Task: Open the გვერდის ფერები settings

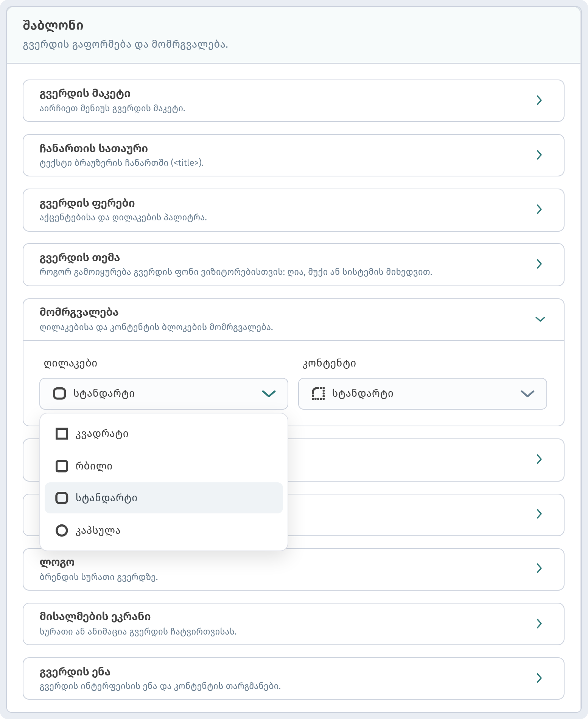Action: 294,210
